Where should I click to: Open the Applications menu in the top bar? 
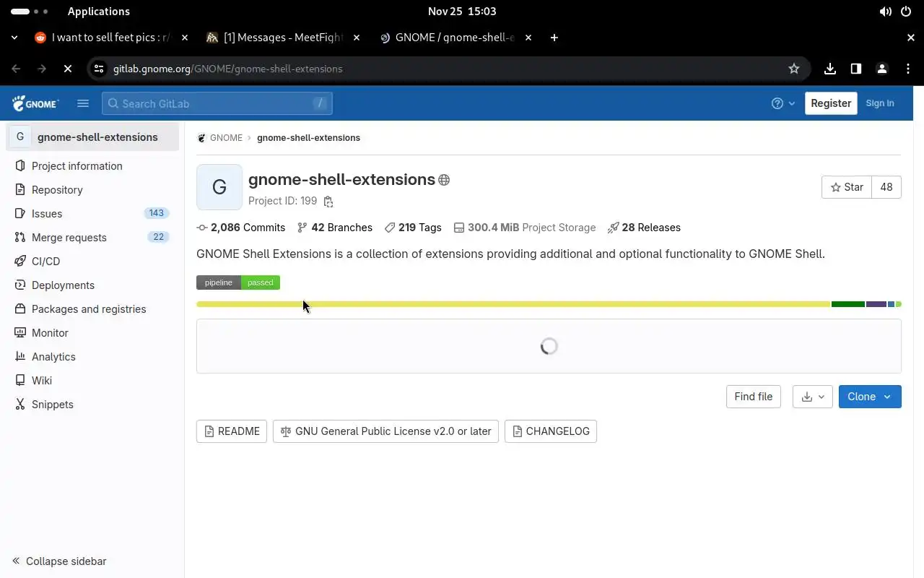click(x=99, y=12)
